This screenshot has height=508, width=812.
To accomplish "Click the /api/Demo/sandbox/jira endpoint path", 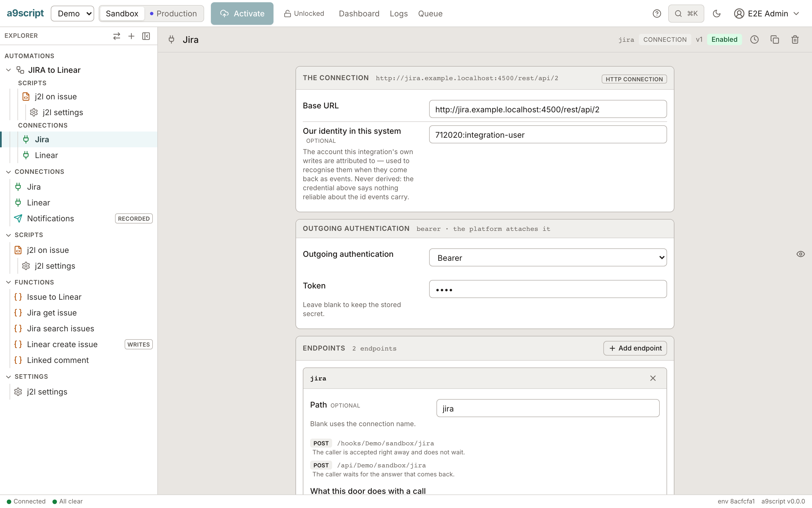I will pos(381,466).
